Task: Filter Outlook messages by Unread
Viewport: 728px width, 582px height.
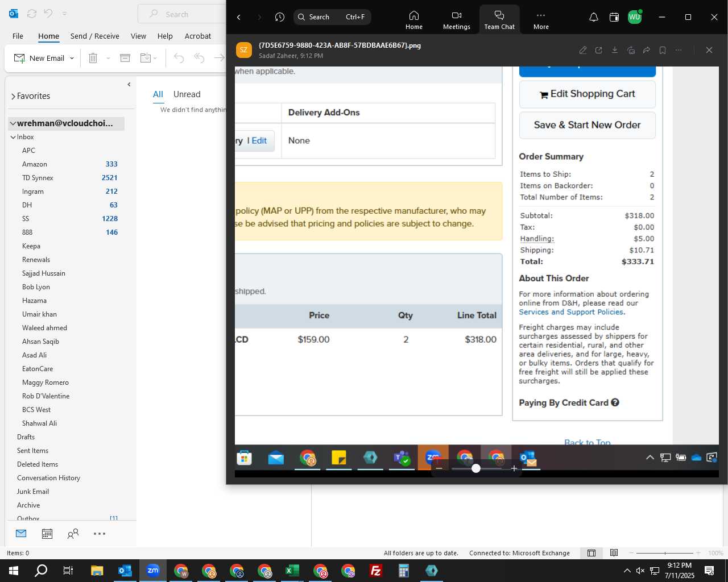Action: [x=187, y=94]
